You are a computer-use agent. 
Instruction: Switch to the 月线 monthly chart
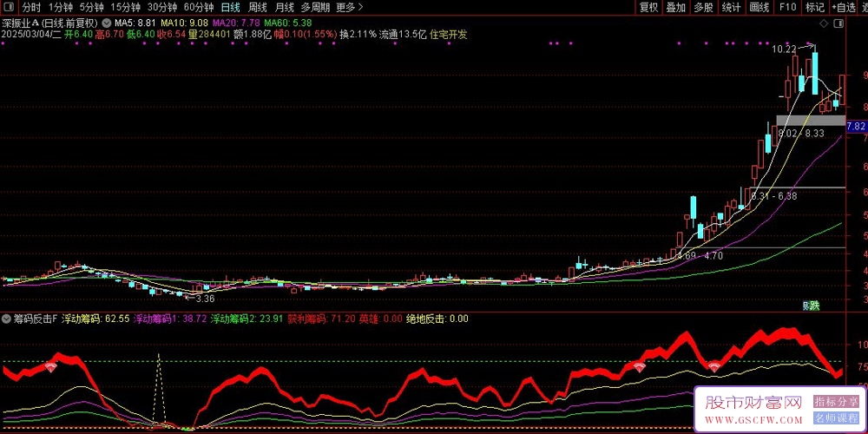click(285, 7)
